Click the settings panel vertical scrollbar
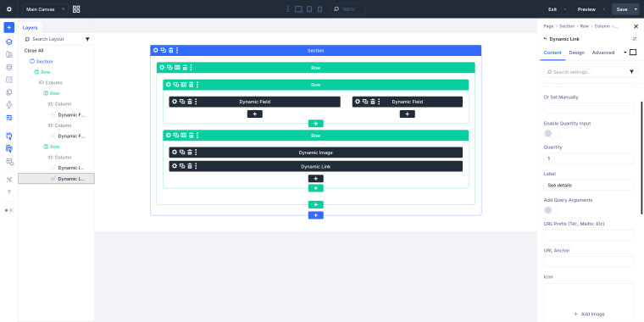This screenshot has height=322, width=644. [x=641, y=158]
